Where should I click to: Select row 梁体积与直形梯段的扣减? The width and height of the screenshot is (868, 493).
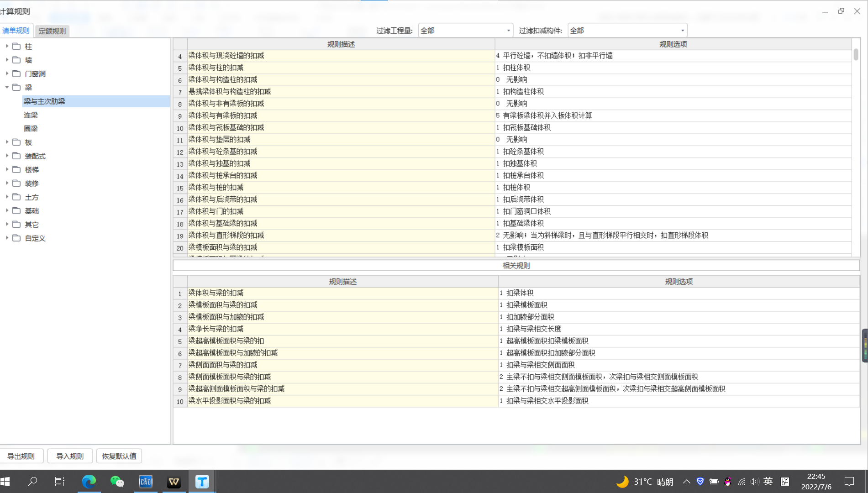click(x=341, y=236)
